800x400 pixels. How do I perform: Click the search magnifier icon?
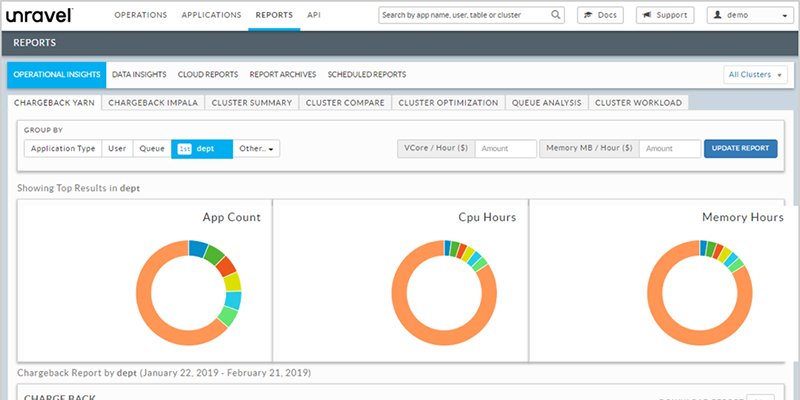556,15
